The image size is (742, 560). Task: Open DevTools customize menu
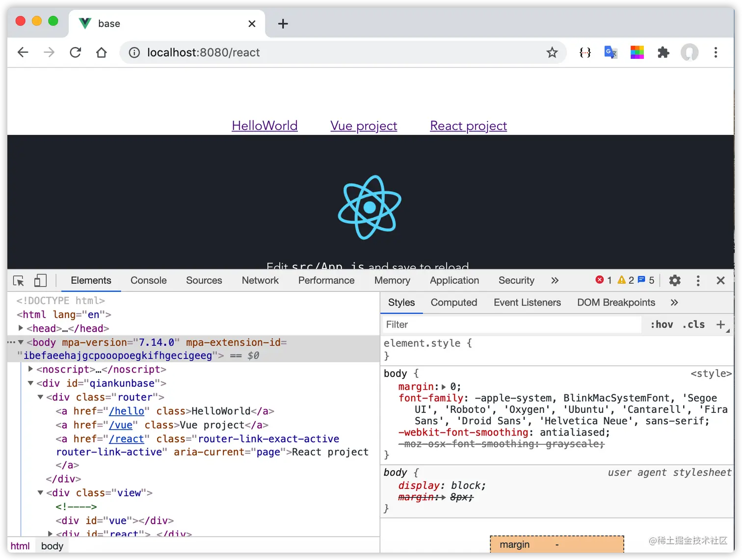click(x=698, y=280)
